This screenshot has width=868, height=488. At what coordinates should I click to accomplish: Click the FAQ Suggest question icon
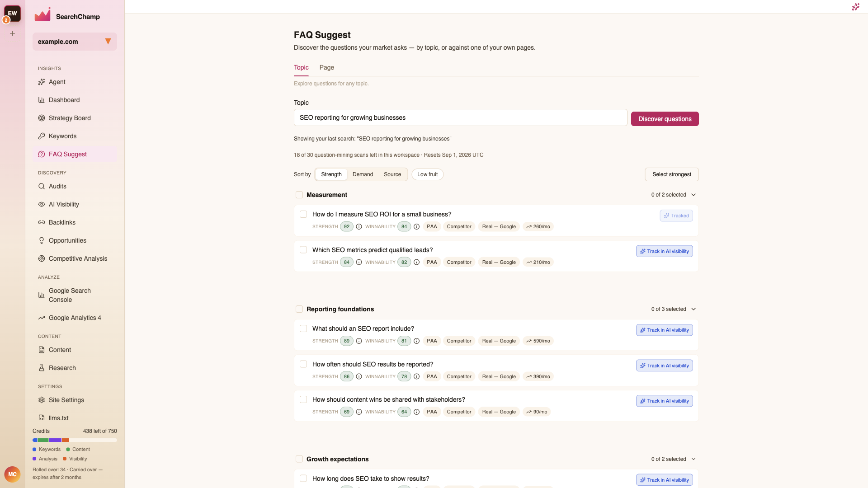pyautogui.click(x=42, y=154)
